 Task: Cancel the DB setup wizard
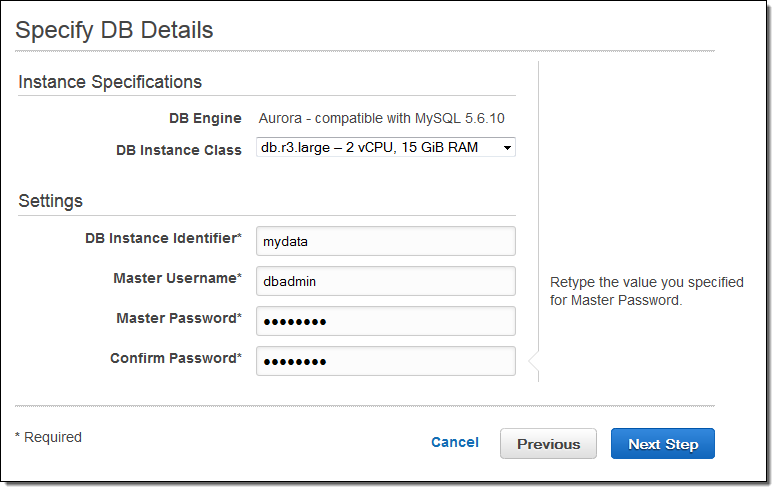pyautogui.click(x=454, y=442)
